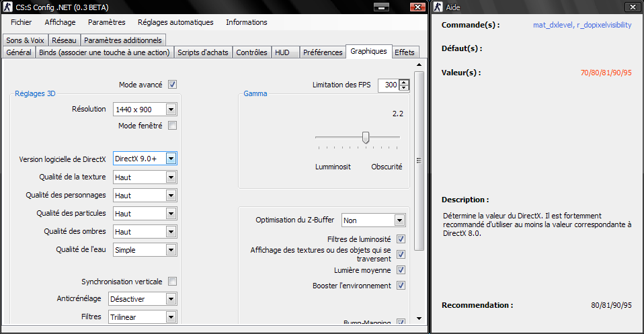Enable Mode fenêtré checkbox
Viewport: 644px width, 334px height.
click(x=172, y=126)
